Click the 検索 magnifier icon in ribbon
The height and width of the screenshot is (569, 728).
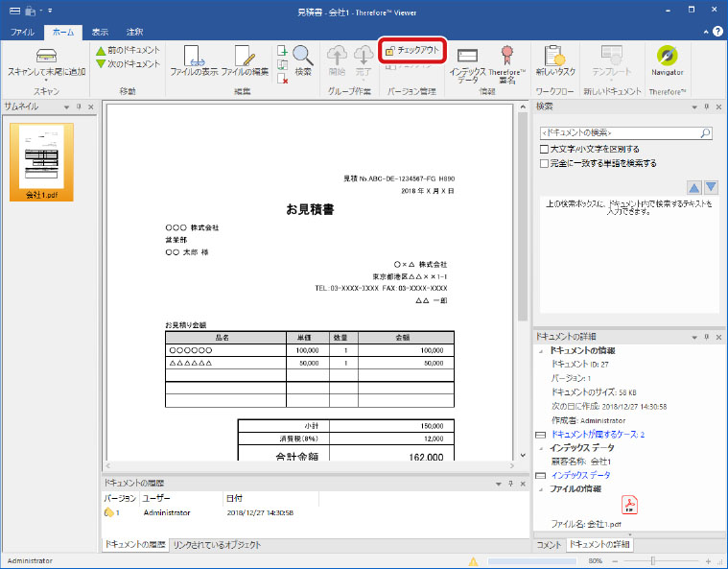303,59
